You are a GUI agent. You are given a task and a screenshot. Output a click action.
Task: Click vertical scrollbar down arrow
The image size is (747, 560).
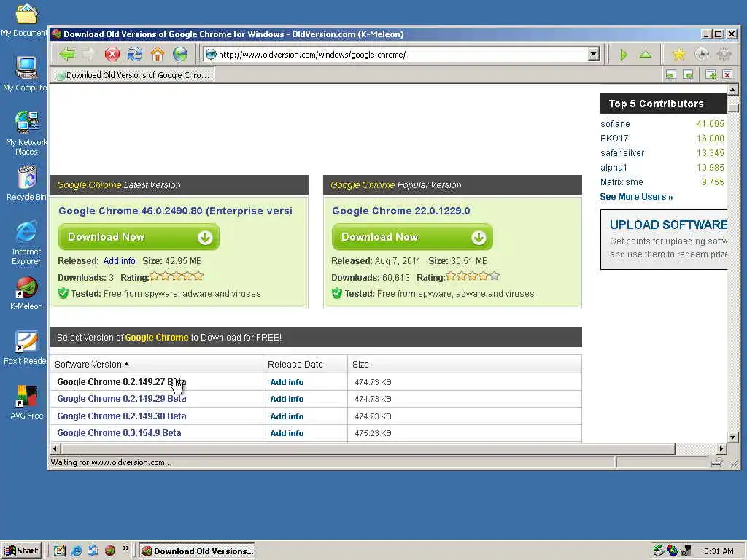[x=732, y=437]
